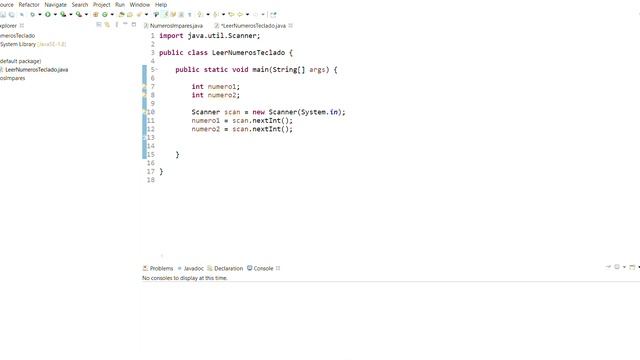Open the Run launch dropdown arrow

pos(55,14)
